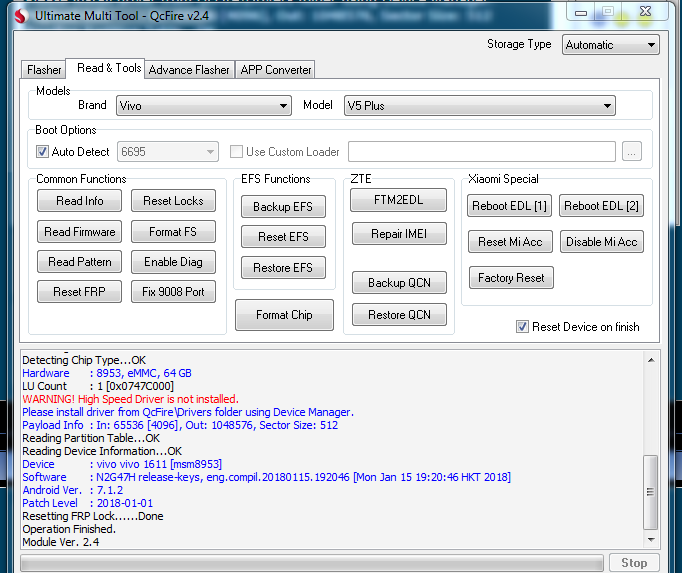This screenshot has width=682, height=573.
Task: Click the Format FS button
Action: coord(173,231)
